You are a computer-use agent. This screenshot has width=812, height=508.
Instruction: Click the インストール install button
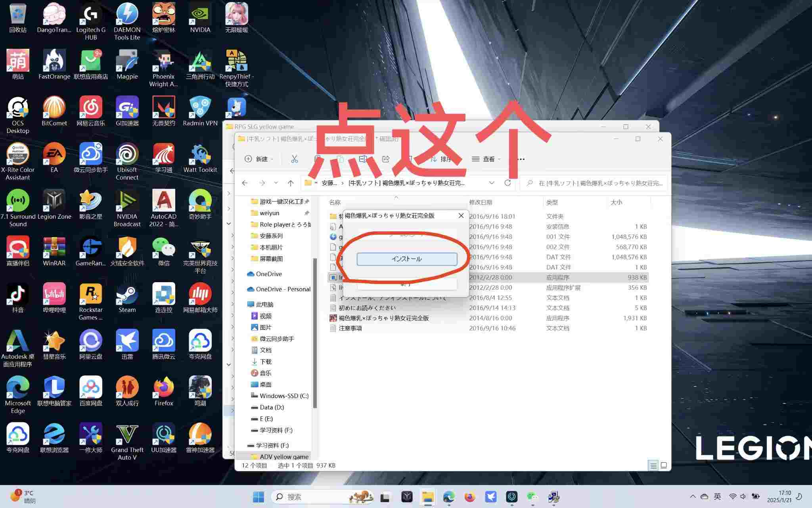coord(407,259)
